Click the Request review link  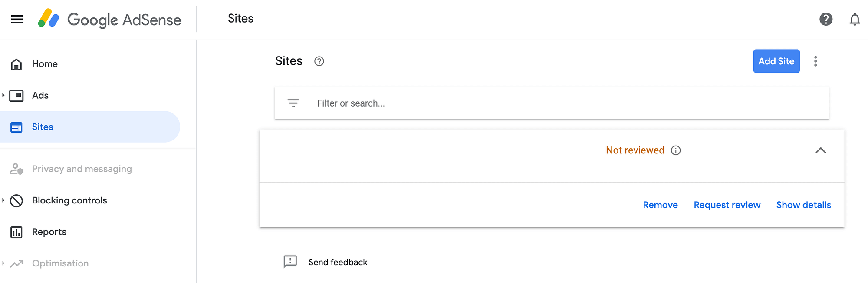(727, 205)
